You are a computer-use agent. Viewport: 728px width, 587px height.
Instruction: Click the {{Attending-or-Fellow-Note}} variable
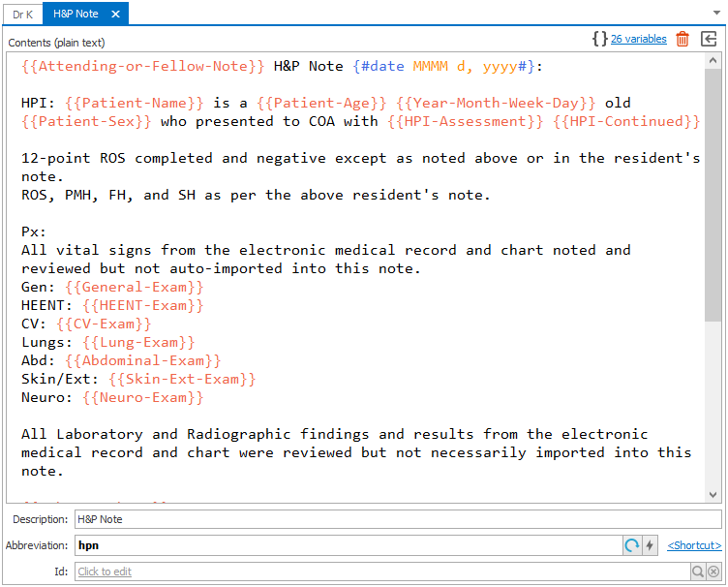(143, 66)
